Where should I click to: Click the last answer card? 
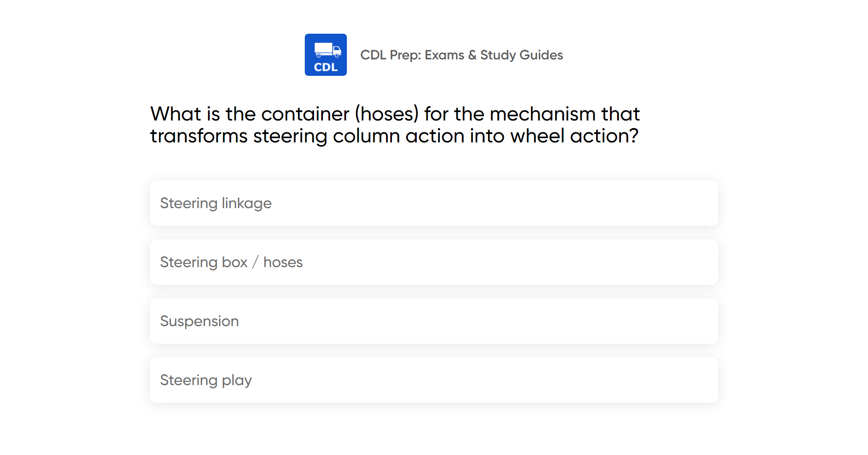(434, 380)
